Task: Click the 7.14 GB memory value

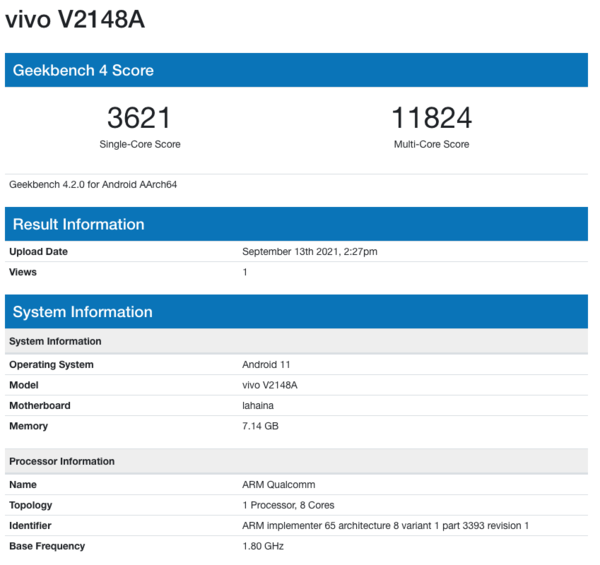Action: 262,426
